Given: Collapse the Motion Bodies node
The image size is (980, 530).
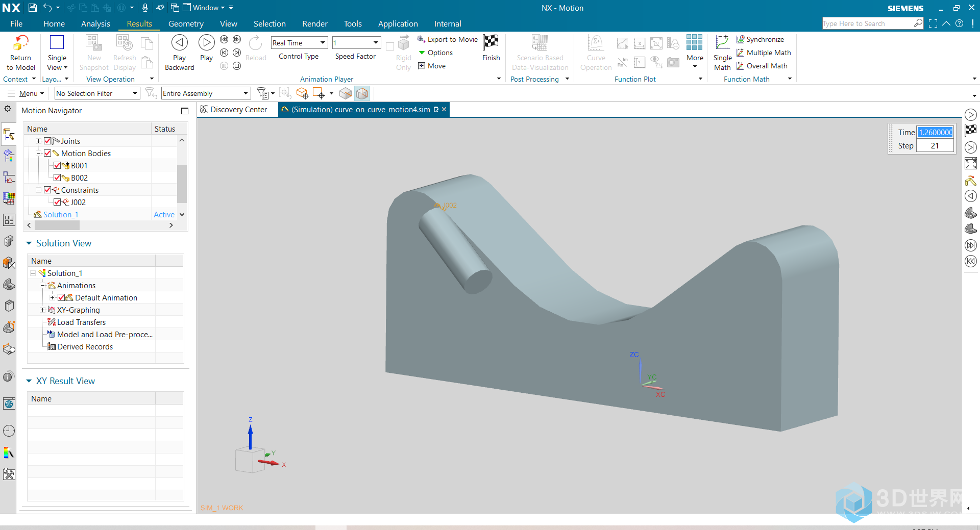Looking at the screenshot, I should [38, 153].
